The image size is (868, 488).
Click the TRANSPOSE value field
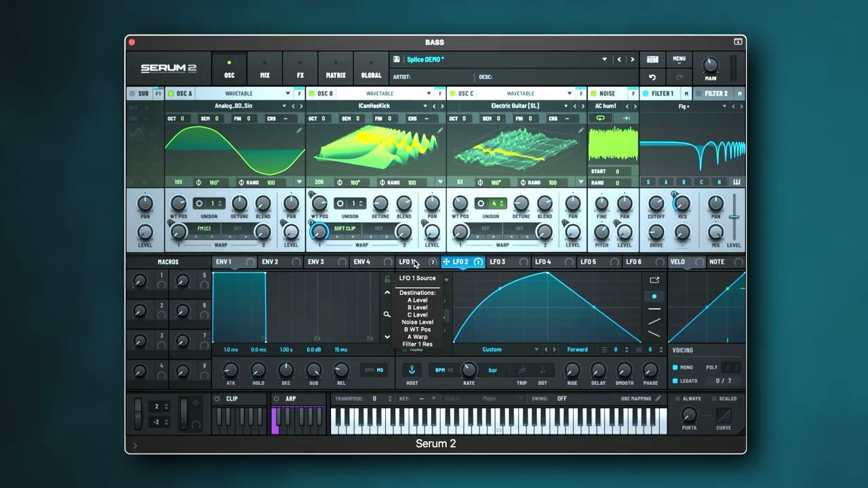(374, 399)
